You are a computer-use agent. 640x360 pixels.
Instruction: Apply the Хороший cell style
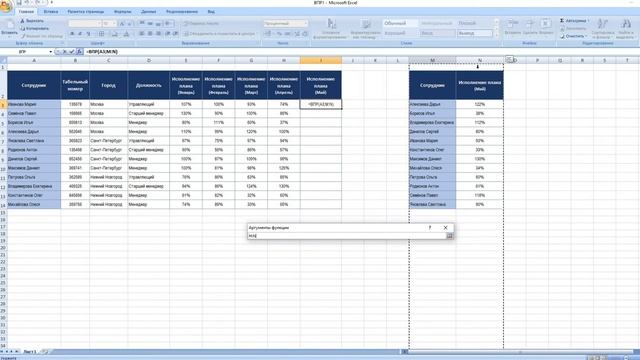pyautogui.click(x=400, y=33)
